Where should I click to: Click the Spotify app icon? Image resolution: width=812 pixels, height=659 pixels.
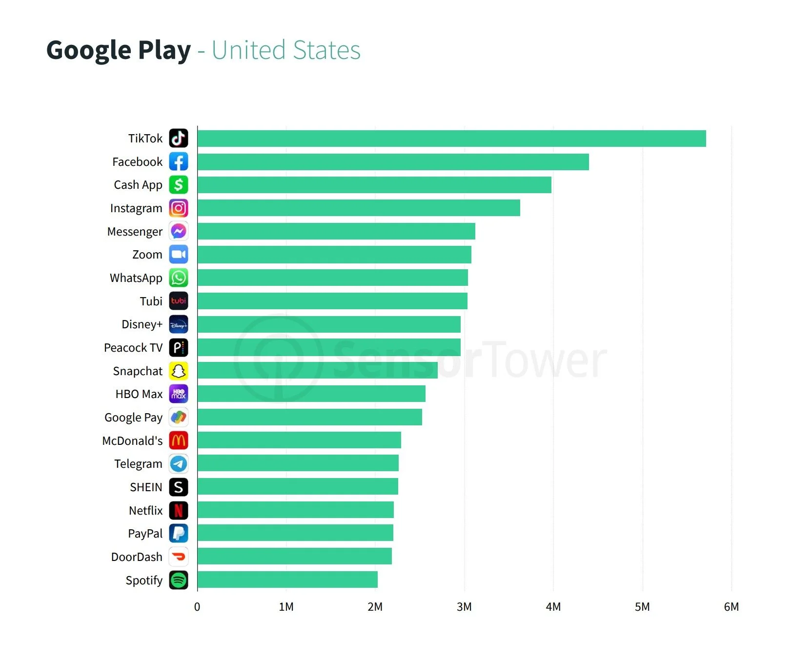click(x=179, y=580)
